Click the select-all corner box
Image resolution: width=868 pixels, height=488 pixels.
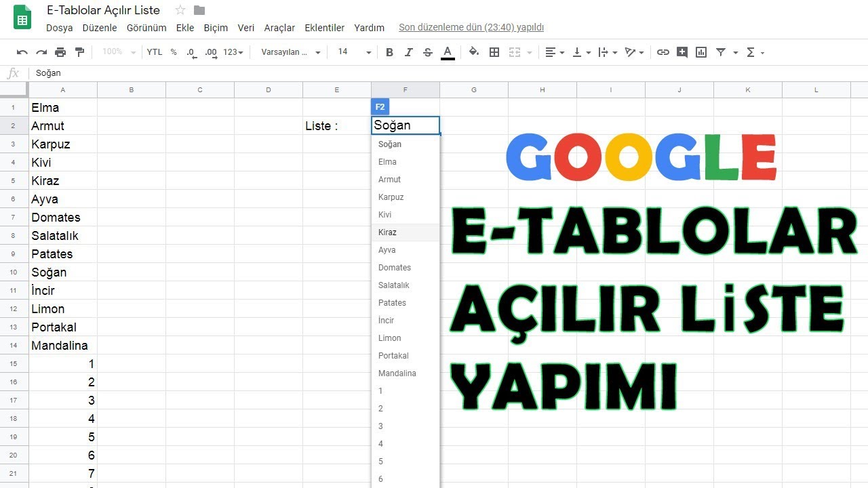(14, 90)
